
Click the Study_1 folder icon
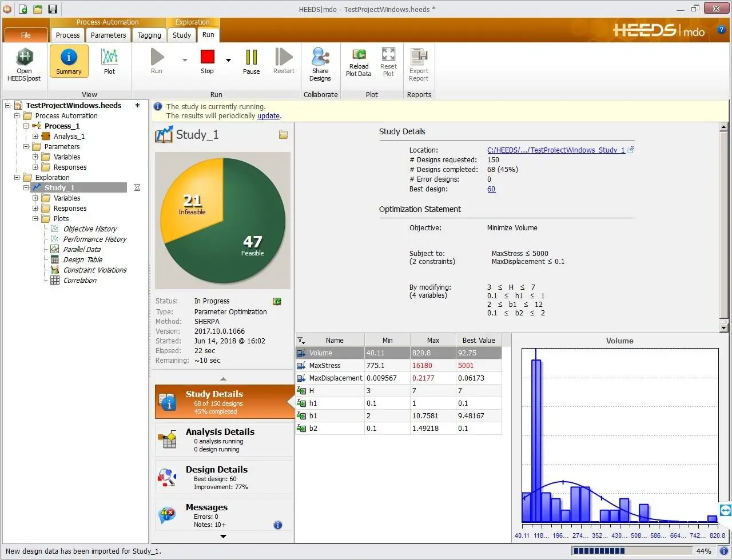pyautogui.click(x=284, y=135)
